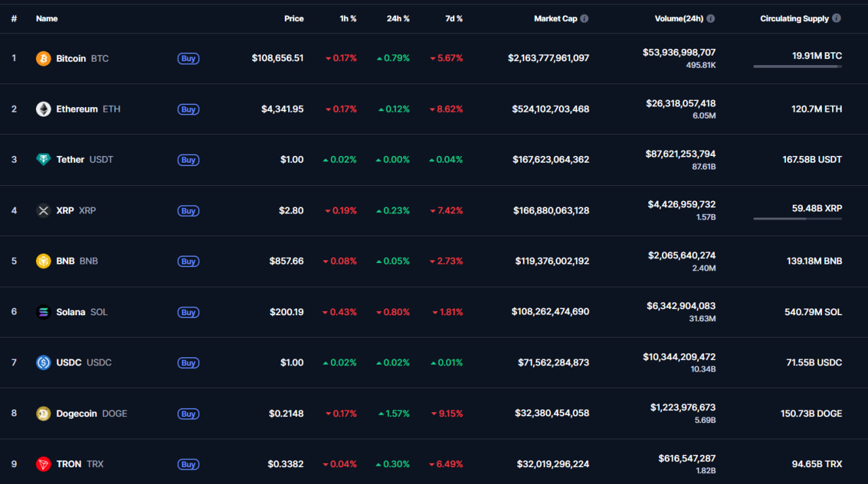The height and width of the screenshot is (484, 868).
Task: Sort the table by Price column
Action: tap(294, 19)
